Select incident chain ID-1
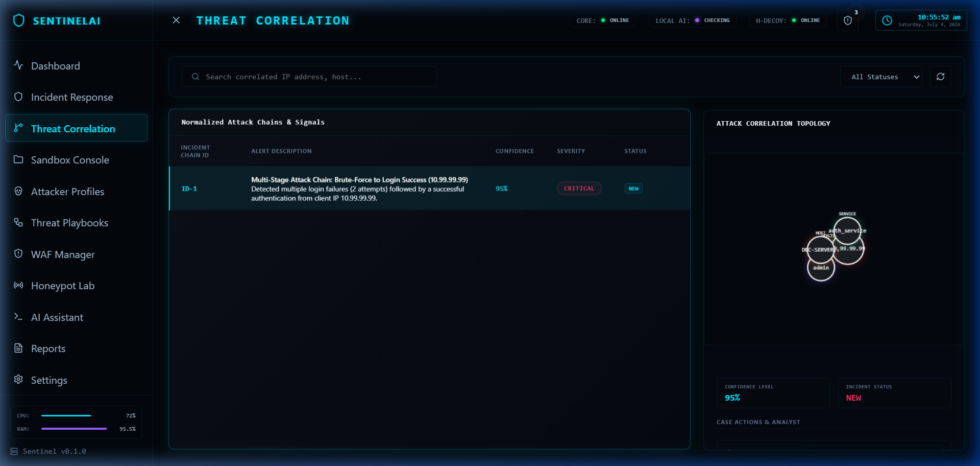 pyautogui.click(x=189, y=189)
